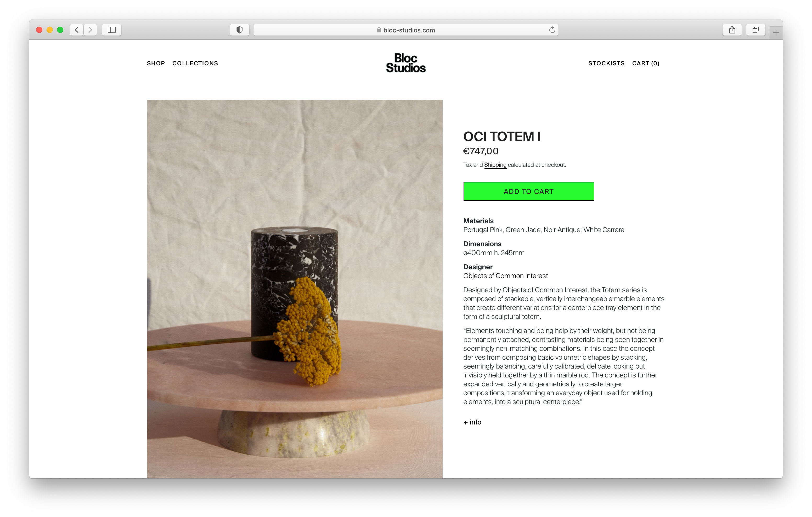Screen dimensions: 812x517
Task: Reload the page with the refresh icon
Action: [552, 30]
